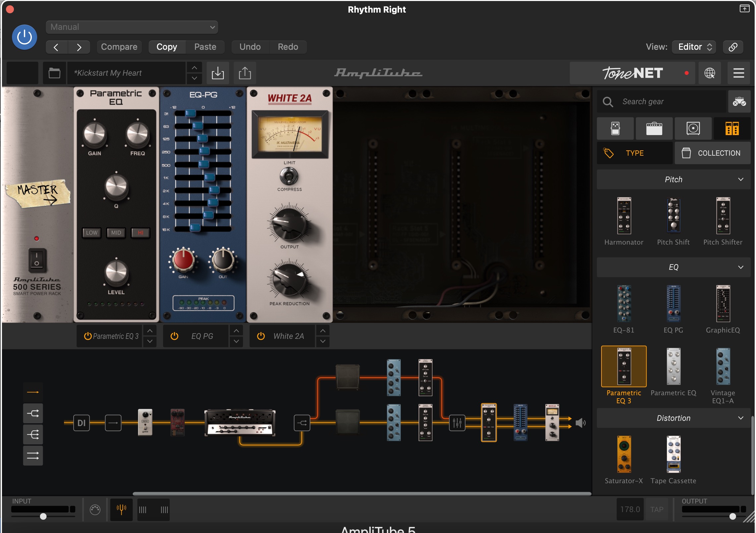Click the Search gear field
Viewport: 756px width, 533px height.
[661, 102]
